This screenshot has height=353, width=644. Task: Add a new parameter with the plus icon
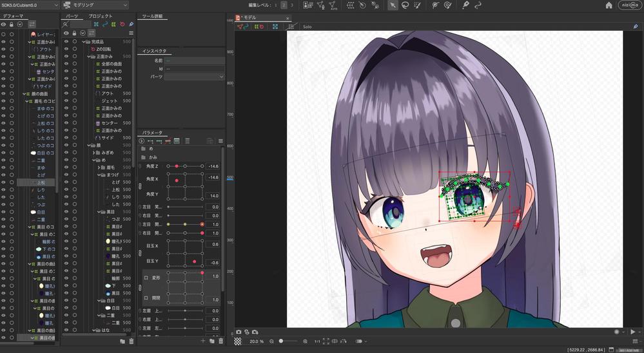pos(203,341)
